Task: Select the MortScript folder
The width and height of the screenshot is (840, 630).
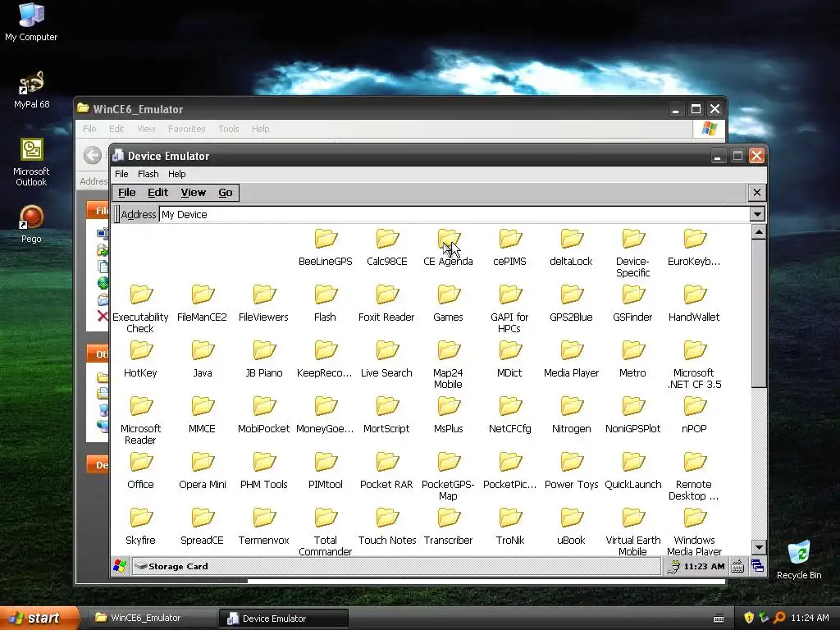Action: coord(386,414)
